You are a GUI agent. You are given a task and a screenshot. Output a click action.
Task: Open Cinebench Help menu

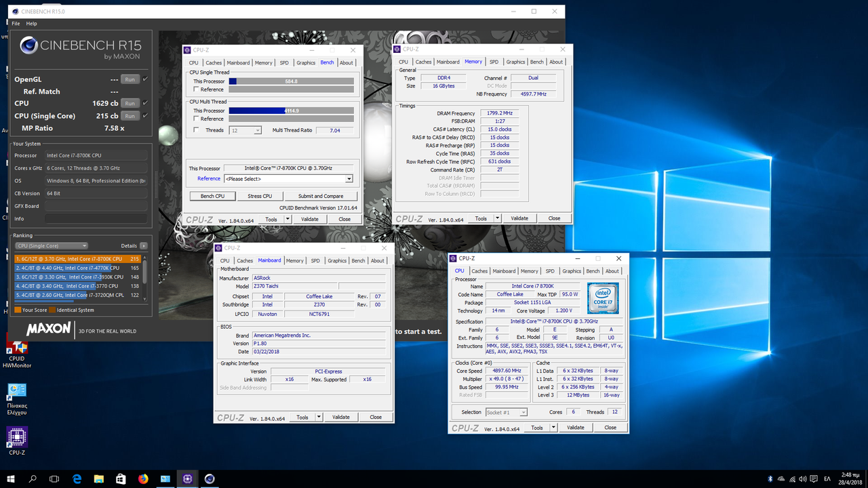coord(31,24)
